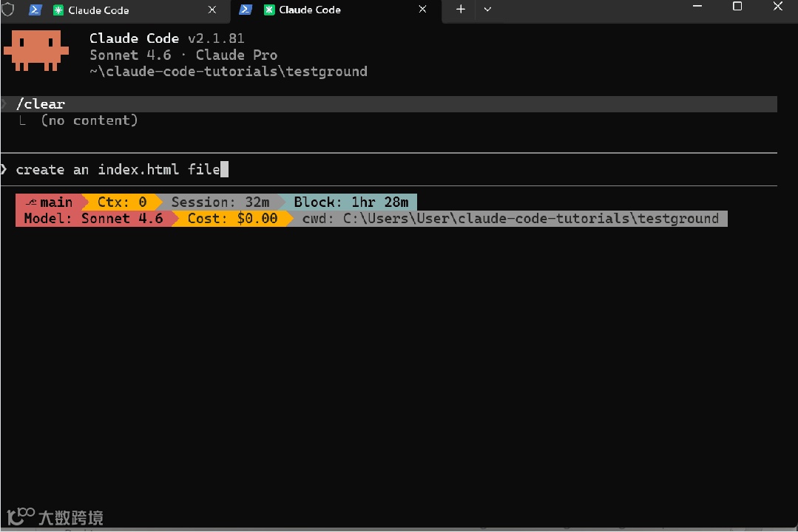Close the terminal window
Viewport: 798px width, 532px height.
[x=777, y=7]
